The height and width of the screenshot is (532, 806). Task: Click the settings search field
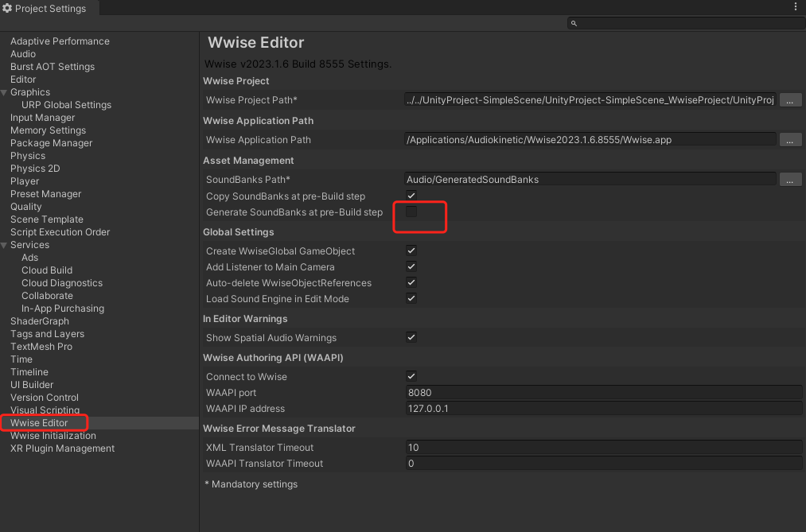point(686,23)
